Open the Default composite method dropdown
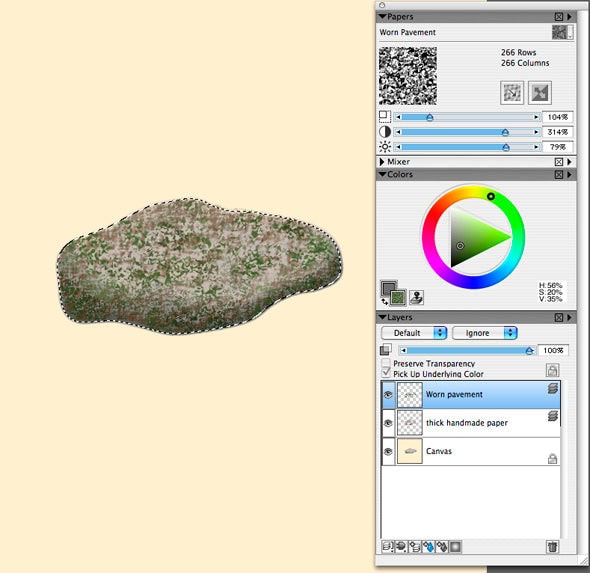This screenshot has width=590, height=573. point(414,333)
